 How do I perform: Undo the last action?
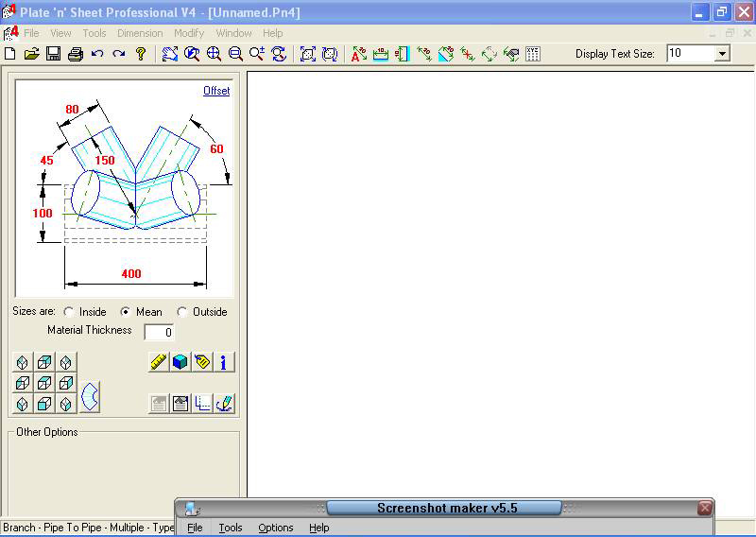97,54
